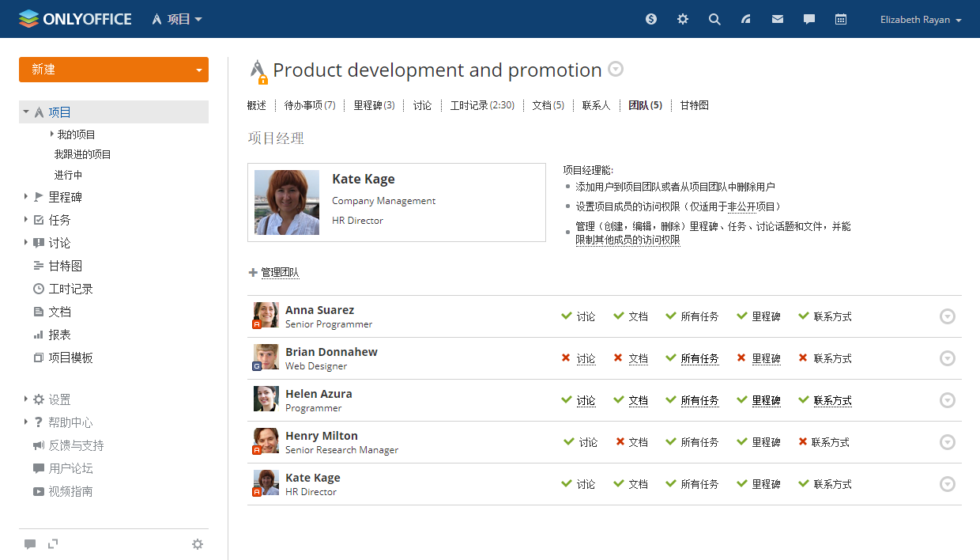Click the feed icon in header
The height and width of the screenshot is (560, 980).
click(746, 19)
